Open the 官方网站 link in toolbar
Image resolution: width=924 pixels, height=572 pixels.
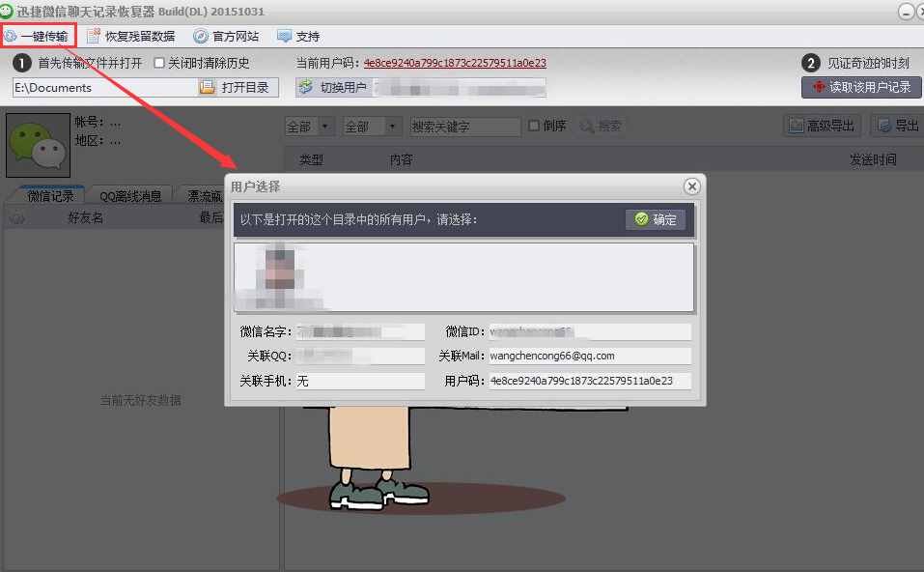point(226,37)
